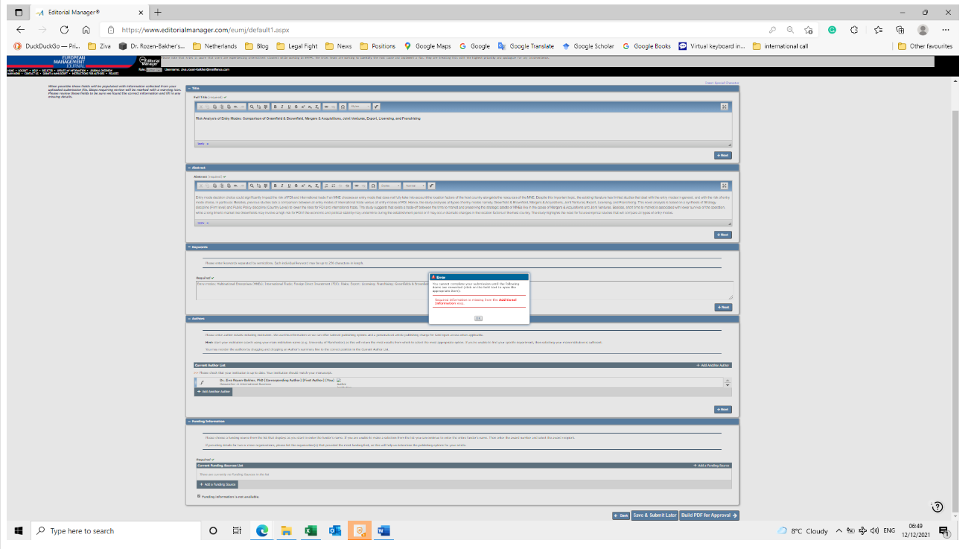Click Next under the Keywords section
The width and height of the screenshot is (980, 549).
coord(722,307)
